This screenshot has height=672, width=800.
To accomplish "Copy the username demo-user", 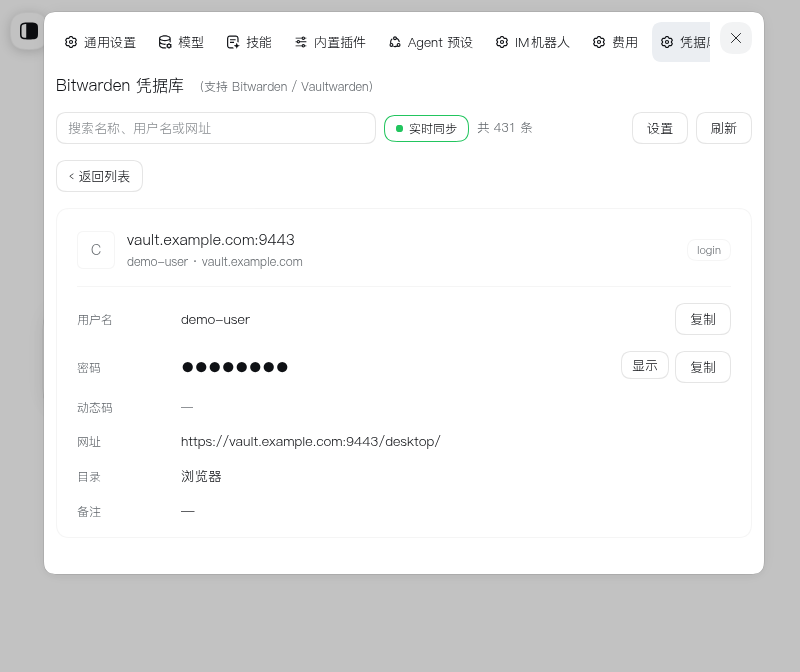I will point(703,319).
